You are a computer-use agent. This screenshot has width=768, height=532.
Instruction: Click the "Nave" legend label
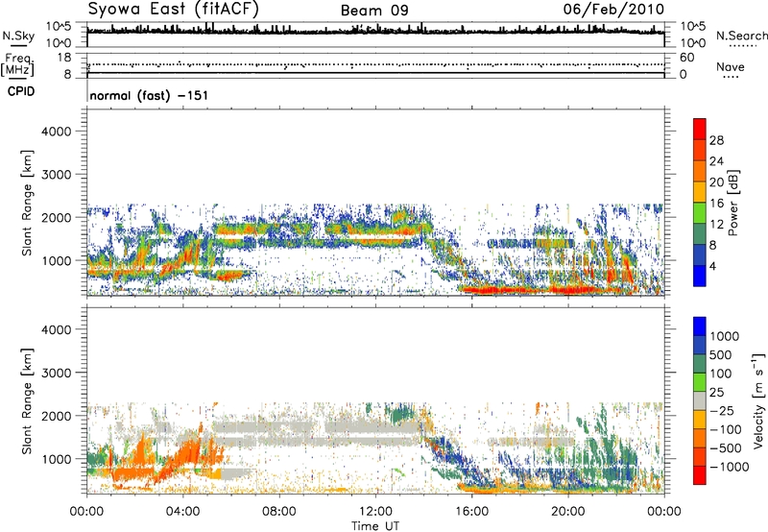(x=731, y=66)
